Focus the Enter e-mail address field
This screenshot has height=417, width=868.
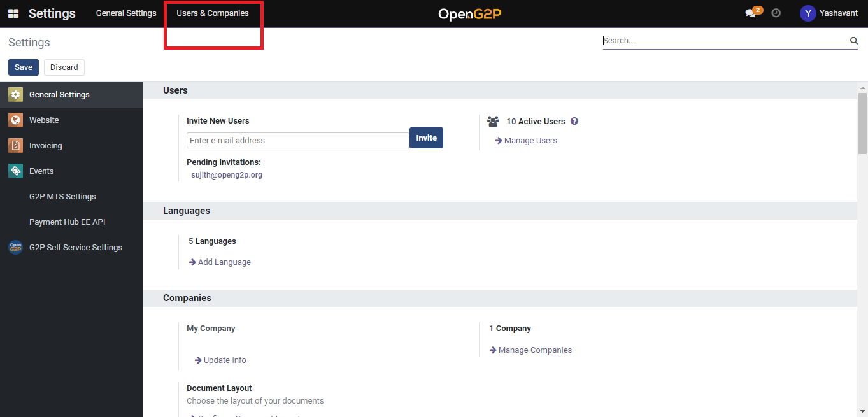297,141
